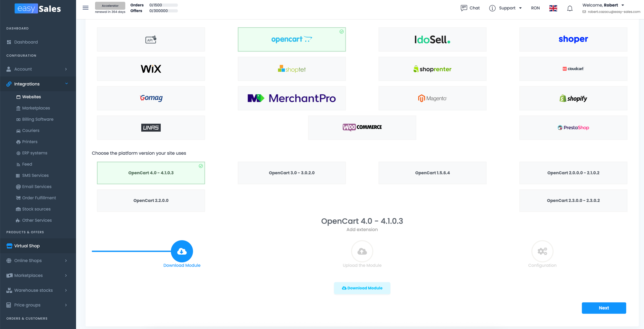Click the easySales logo
Image resolution: width=644 pixels, height=329 pixels.
pyautogui.click(x=38, y=9)
